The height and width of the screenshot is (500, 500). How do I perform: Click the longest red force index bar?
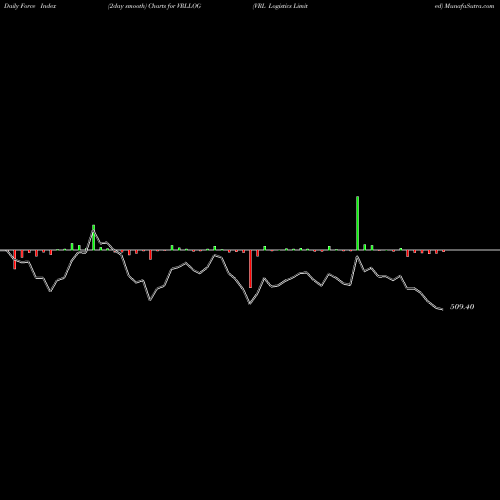point(250,269)
